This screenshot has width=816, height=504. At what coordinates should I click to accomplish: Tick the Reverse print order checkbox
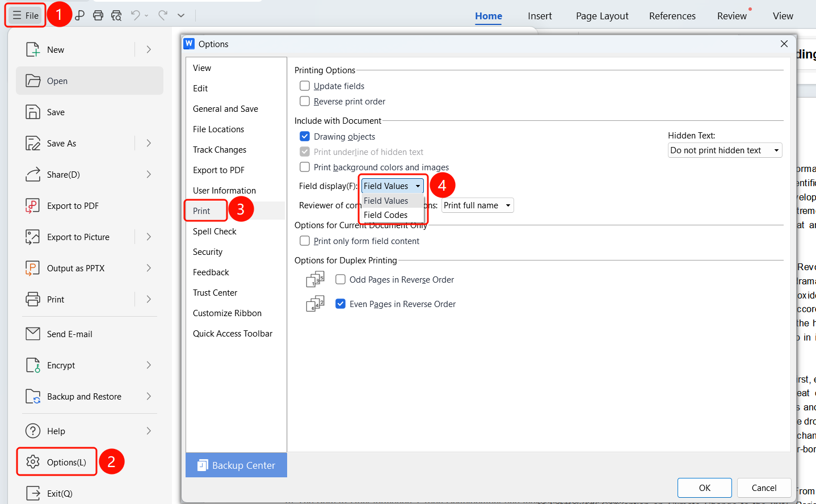[305, 101]
